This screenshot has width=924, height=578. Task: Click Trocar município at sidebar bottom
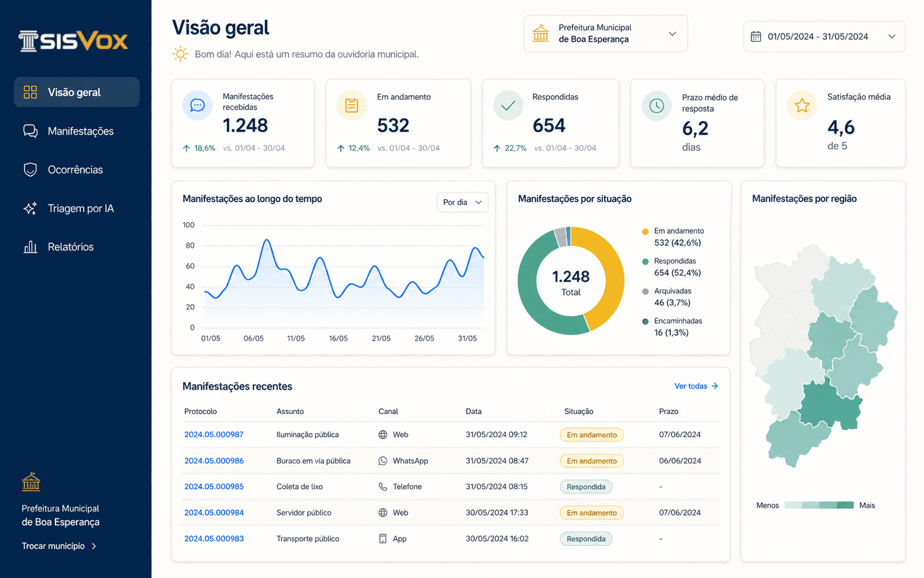point(59,546)
